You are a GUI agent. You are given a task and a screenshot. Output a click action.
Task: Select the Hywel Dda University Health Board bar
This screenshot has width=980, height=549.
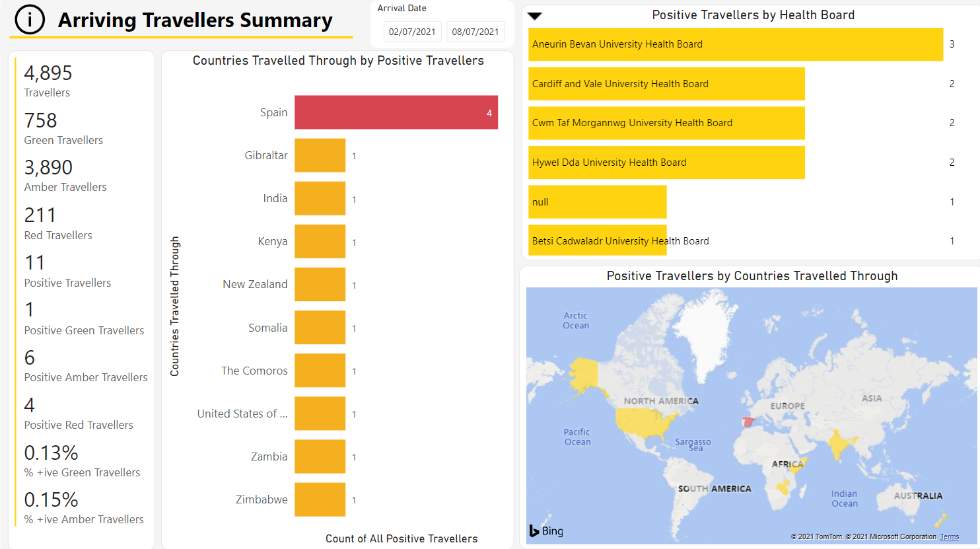[666, 163]
